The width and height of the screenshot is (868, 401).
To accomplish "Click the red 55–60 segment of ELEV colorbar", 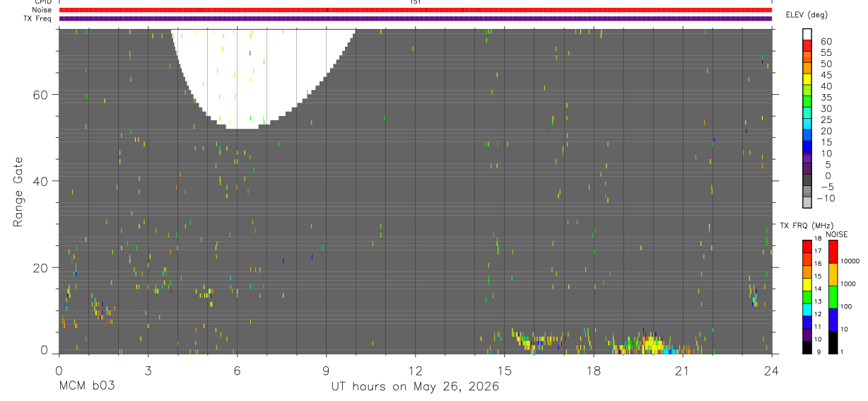I will [807, 46].
